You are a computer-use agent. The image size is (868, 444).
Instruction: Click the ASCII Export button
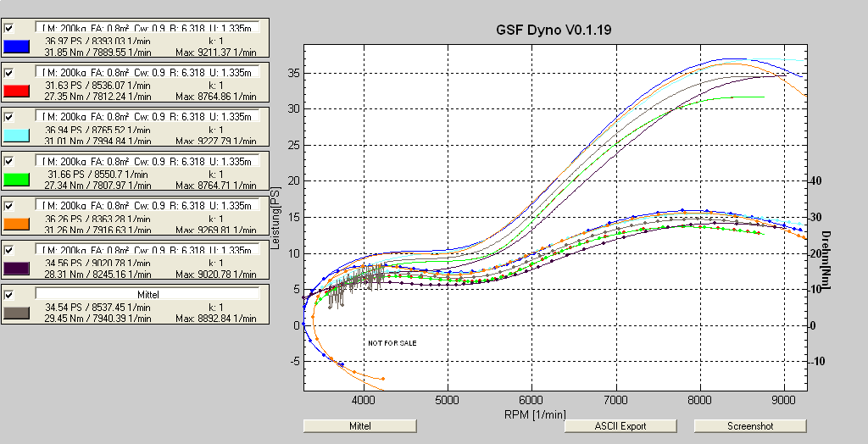[620, 425]
